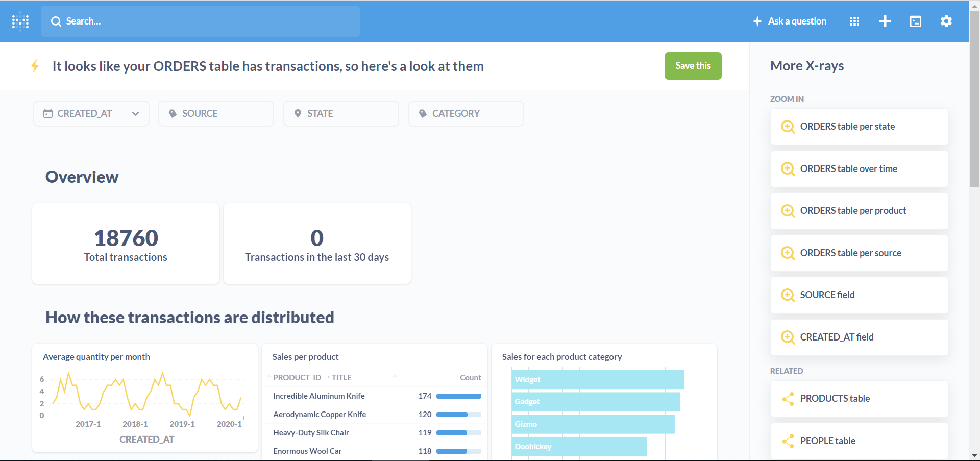Viewport: 980px width, 461px height.
Task: Click the Widget bar in the category chart
Action: [x=597, y=379]
